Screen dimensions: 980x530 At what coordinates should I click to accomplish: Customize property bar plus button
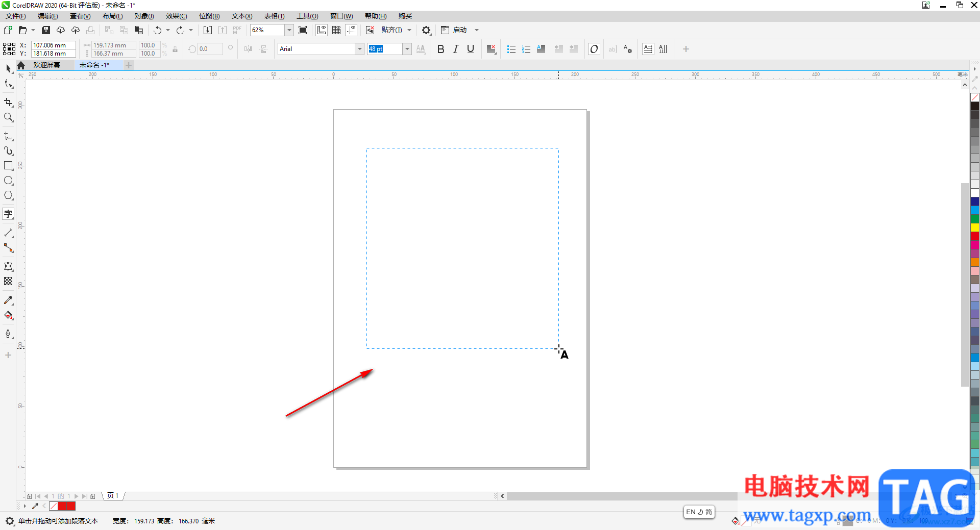(x=686, y=49)
